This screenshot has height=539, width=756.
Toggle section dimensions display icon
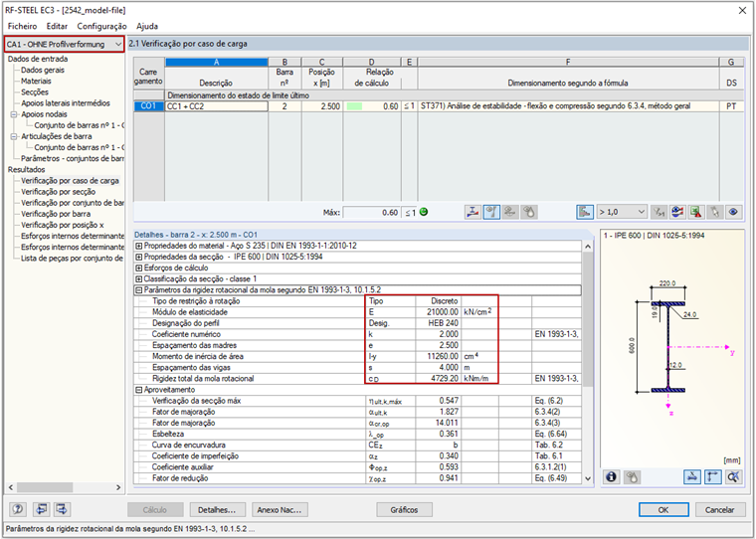click(692, 477)
